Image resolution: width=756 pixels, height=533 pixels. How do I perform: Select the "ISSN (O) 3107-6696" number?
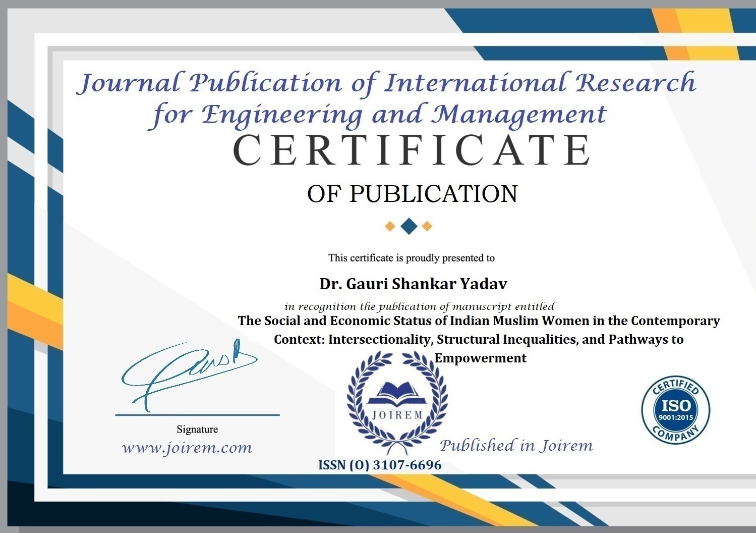tap(380, 465)
